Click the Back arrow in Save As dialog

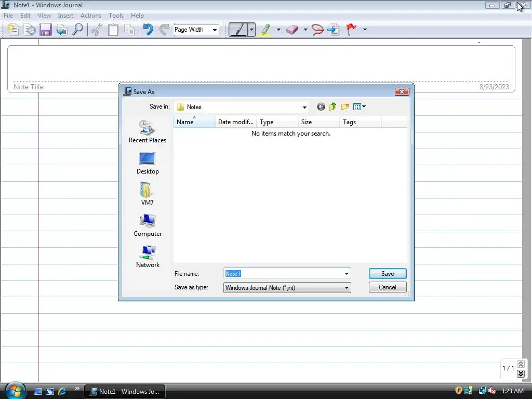(321, 107)
